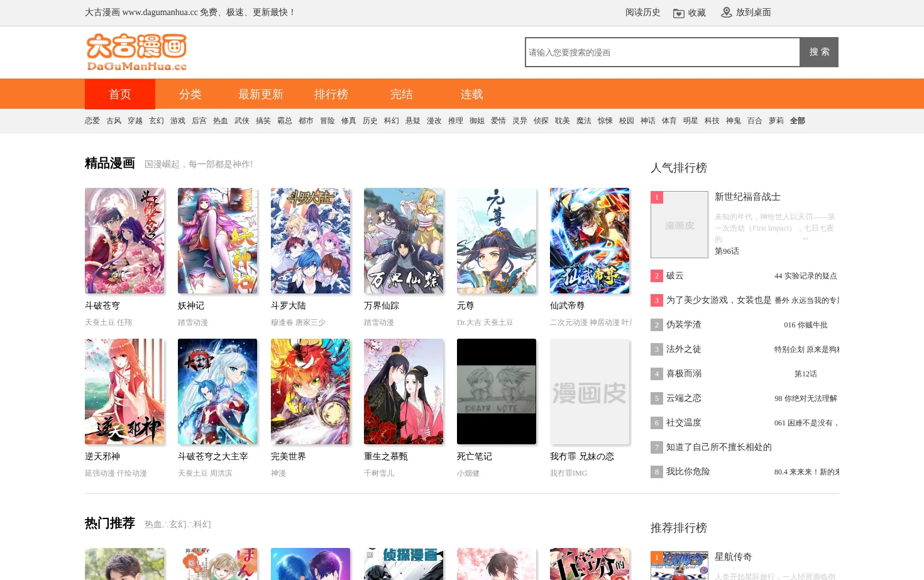924x580 pixels.
Task: Open the 完结 completed manga tab
Action: tap(402, 94)
